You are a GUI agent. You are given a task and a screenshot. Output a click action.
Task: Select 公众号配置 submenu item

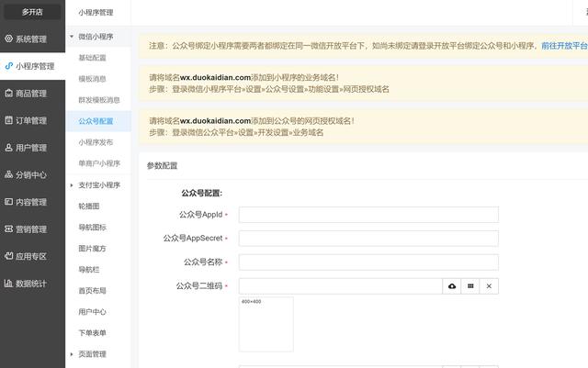(96, 121)
